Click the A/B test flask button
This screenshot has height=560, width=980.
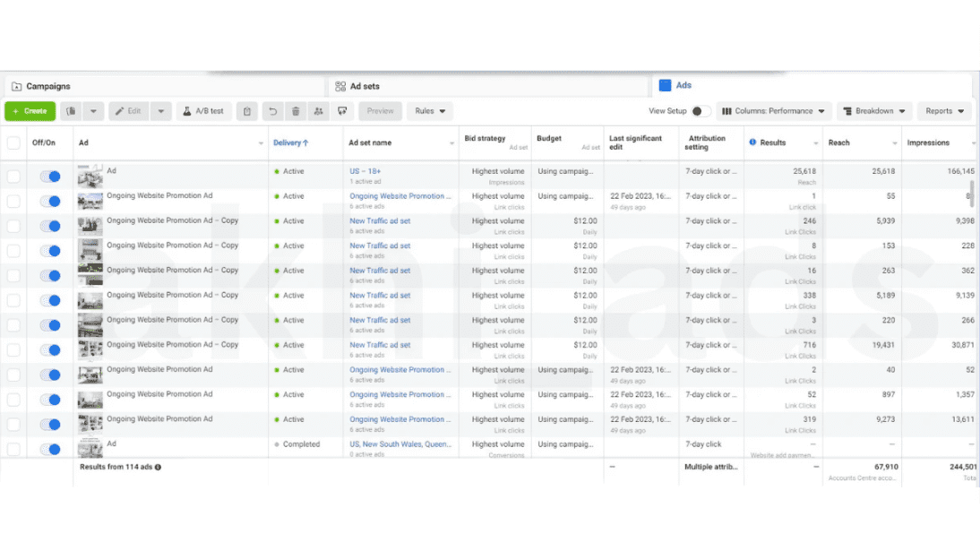coord(203,111)
